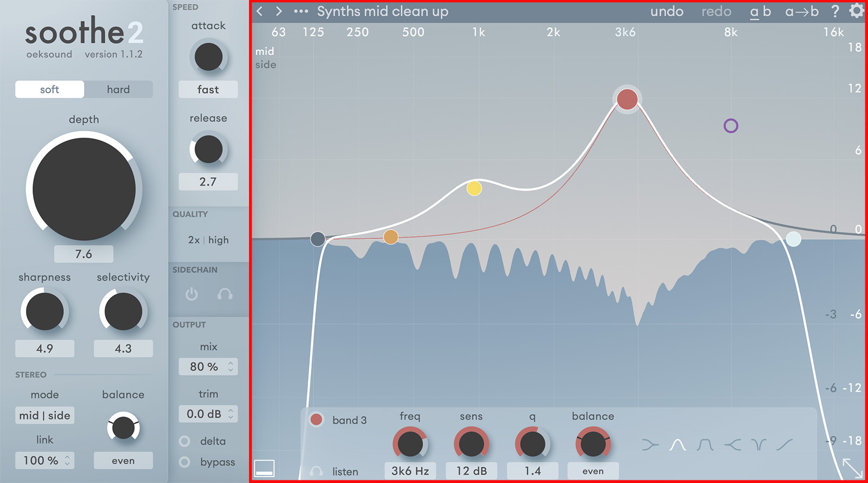868x483 pixels.
Task: Adjust trim 0.0 dB stepper arrows
Action: [x=231, y=414]
